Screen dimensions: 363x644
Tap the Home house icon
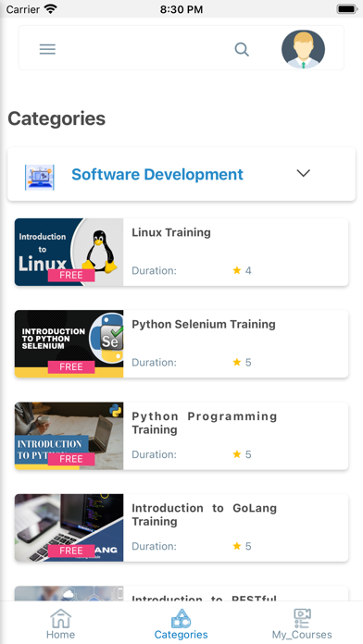[61, 618]
